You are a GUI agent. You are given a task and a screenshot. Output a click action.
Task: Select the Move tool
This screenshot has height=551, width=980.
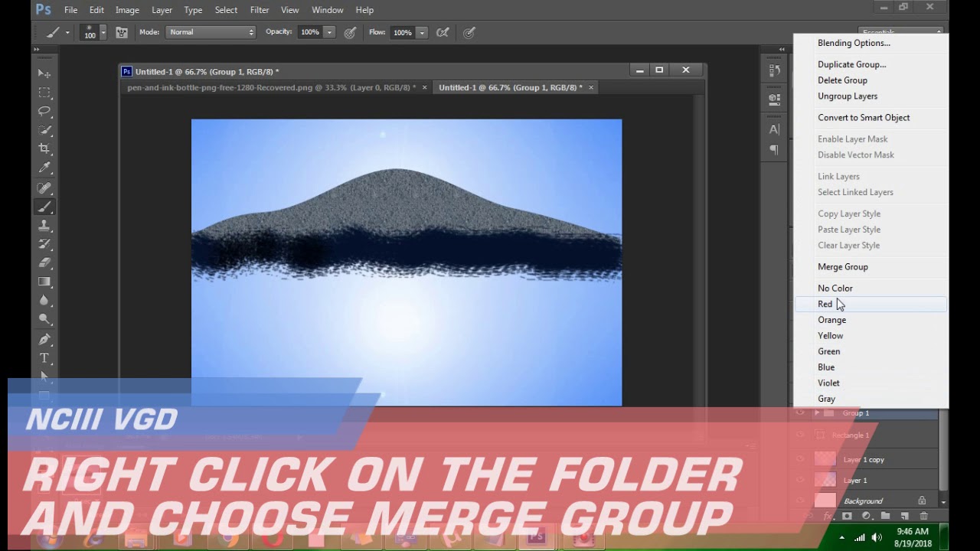point(44,73)
